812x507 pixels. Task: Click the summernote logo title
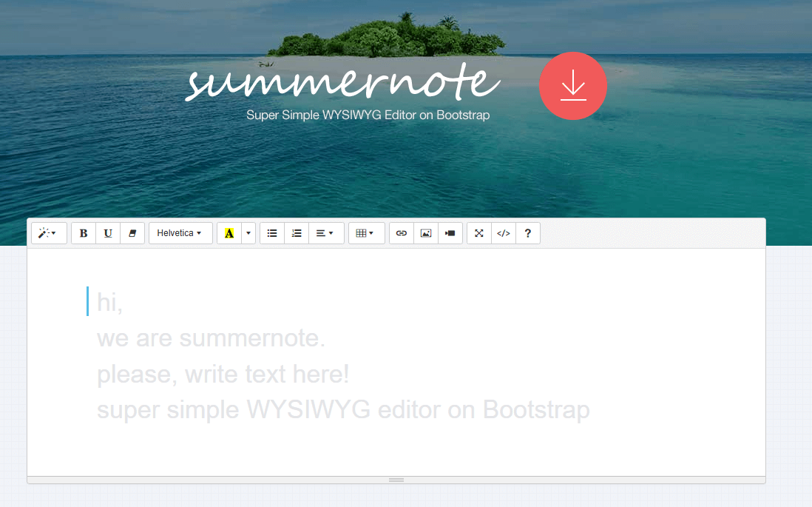(343, 82)
